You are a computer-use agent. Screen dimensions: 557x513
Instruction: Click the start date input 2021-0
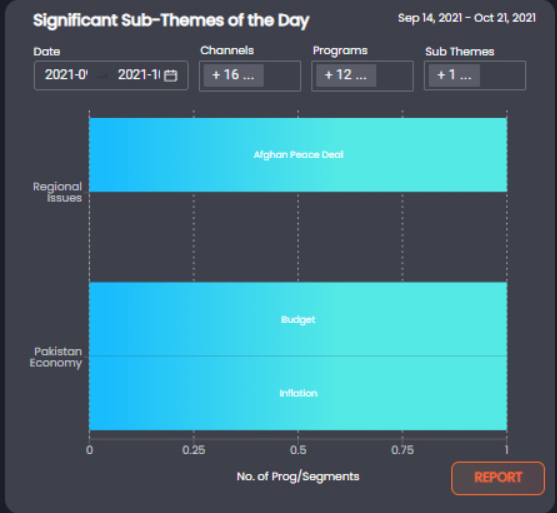[66, 75]
